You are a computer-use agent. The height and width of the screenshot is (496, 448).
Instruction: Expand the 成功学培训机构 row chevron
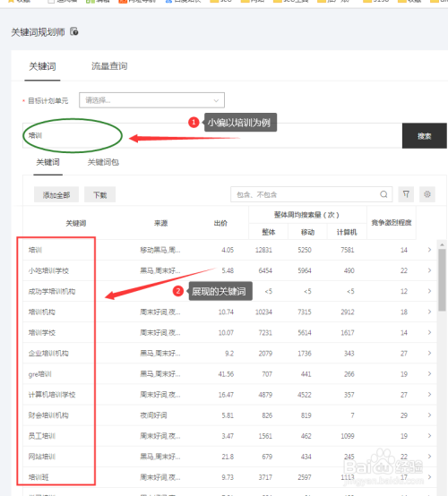point(429,291)
